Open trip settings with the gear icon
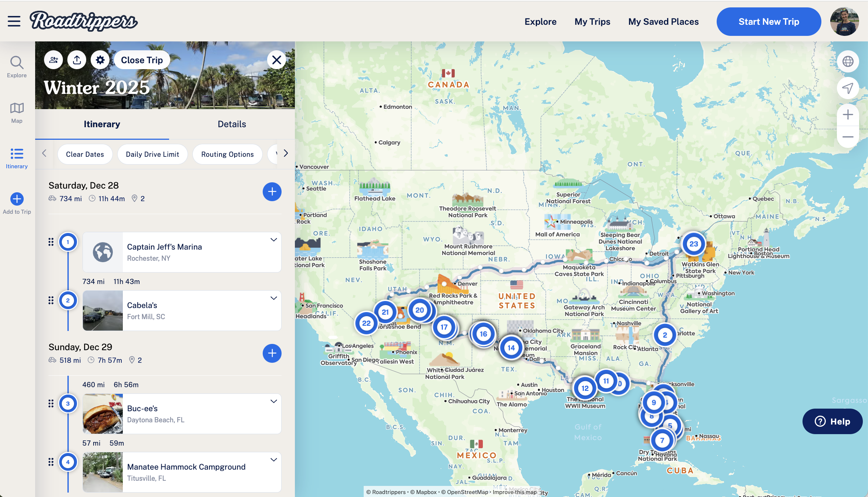This screenshot has height=497, width=868. (100, 60)
